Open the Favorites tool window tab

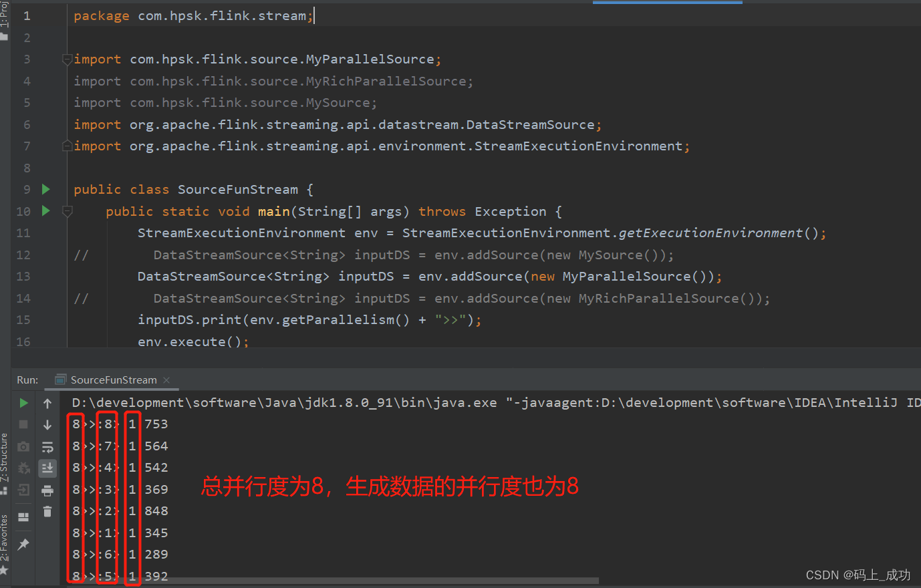pos(5,544)
